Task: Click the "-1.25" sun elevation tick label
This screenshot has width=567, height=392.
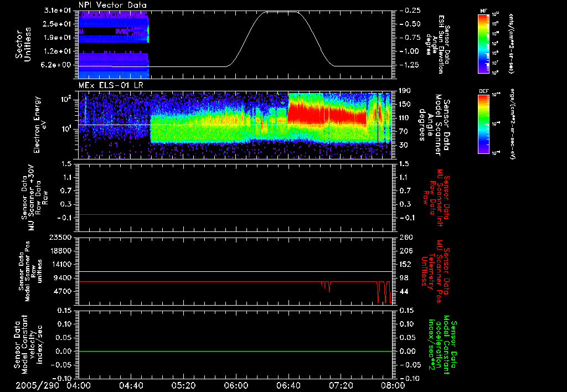Action: click(410, 65)
